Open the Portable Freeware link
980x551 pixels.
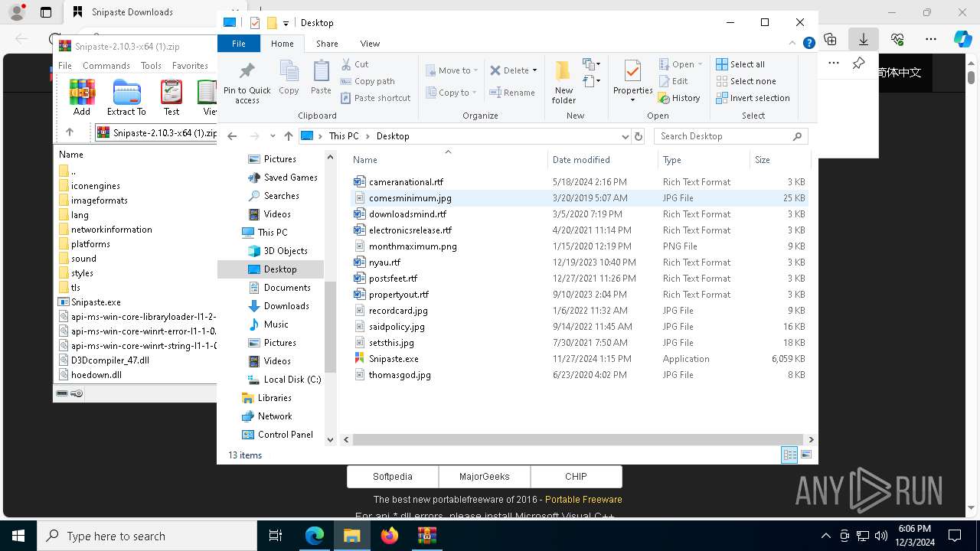tap(583, 499)
